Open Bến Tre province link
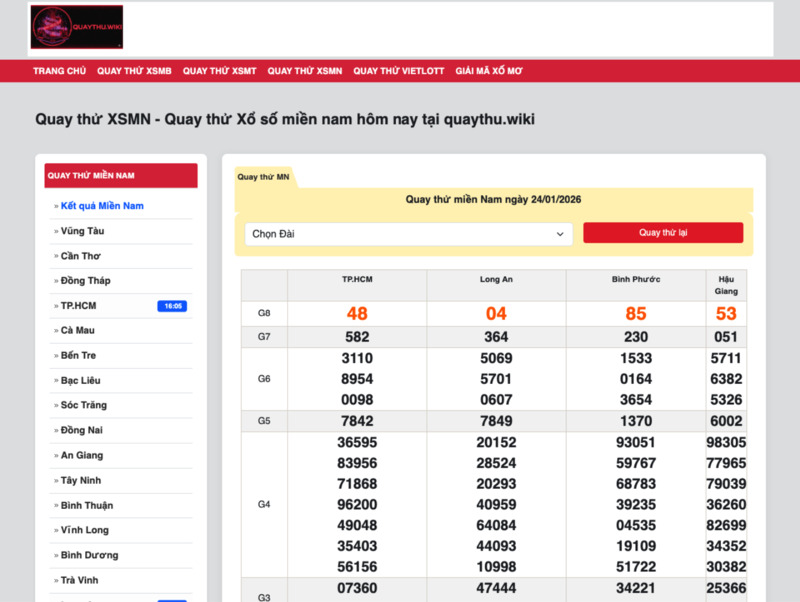The height and width of the screenshot is (602, 800). click(79, 356)
